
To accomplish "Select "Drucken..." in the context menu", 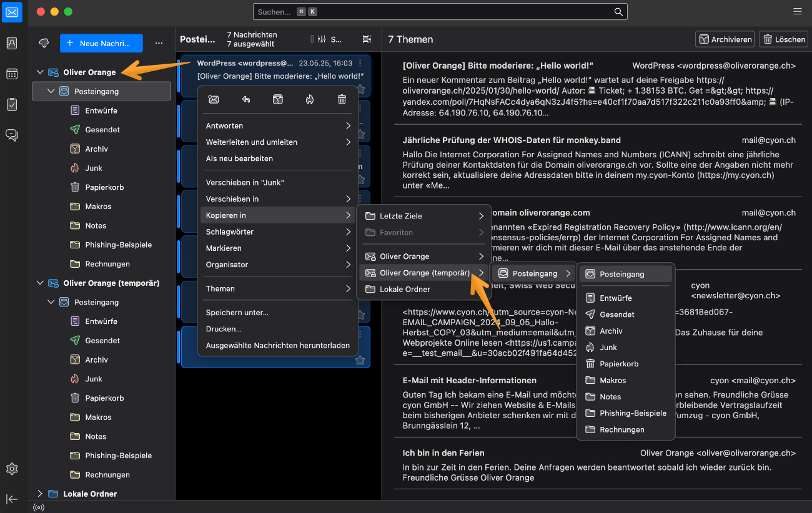I will (x=224, y=329).
